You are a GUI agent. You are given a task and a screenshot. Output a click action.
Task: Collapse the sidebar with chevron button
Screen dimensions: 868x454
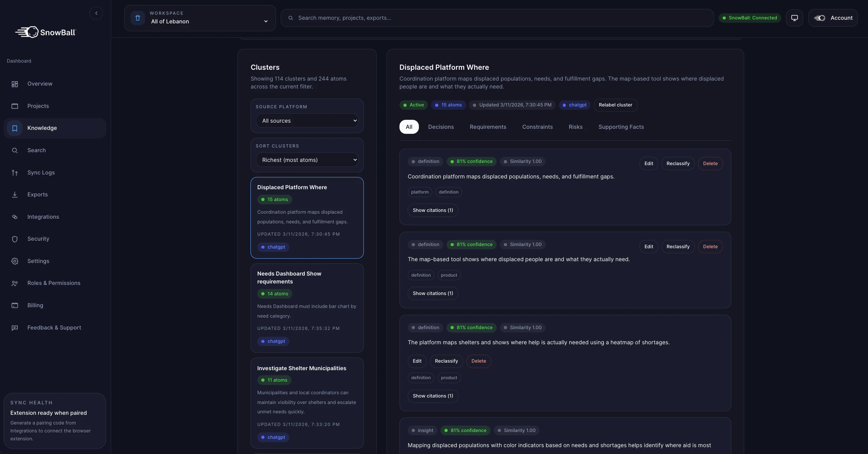96,13
